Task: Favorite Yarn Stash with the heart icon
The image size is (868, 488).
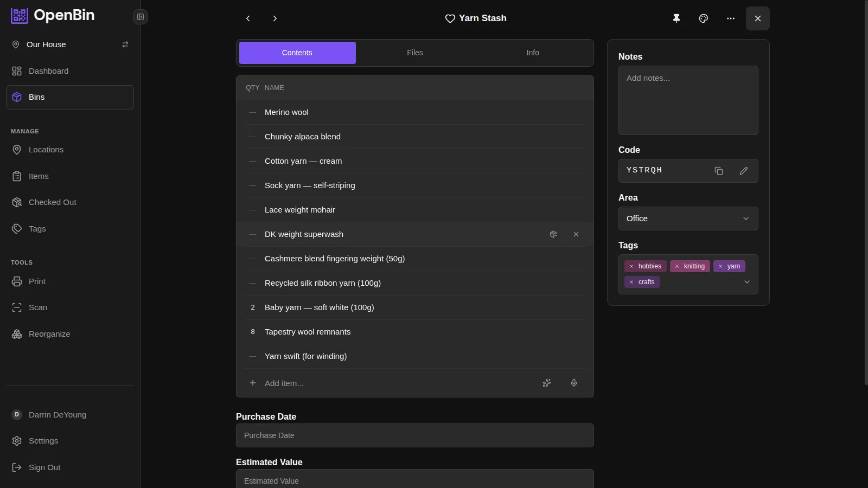Action: 450,18
